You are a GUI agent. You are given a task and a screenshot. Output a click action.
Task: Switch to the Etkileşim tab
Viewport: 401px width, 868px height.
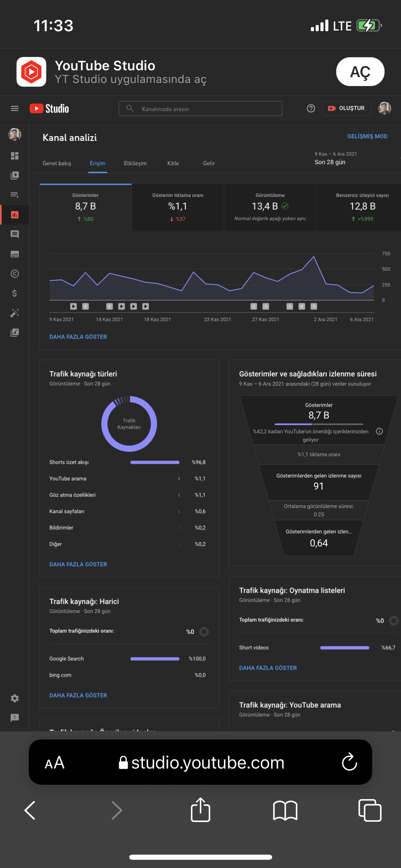click(x=135, y=163)
